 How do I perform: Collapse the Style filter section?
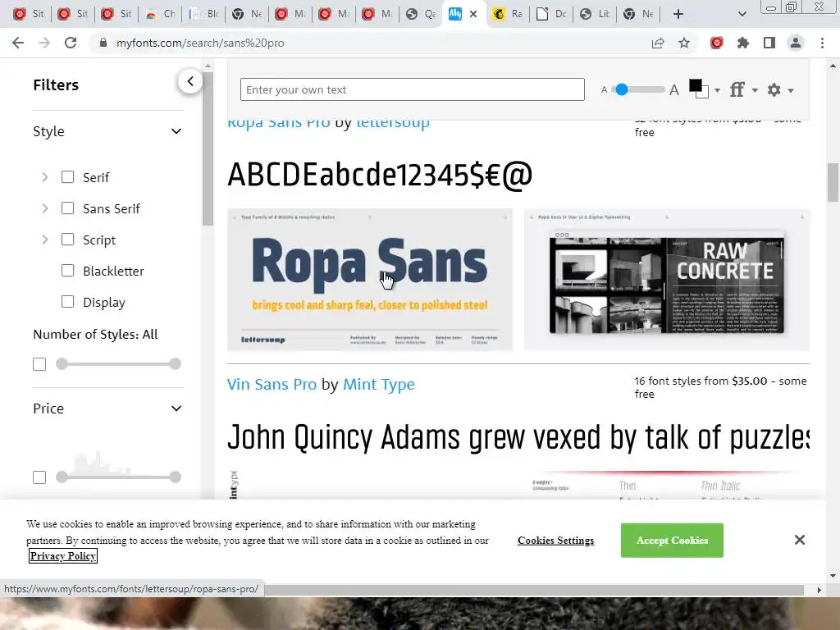pyautogui.click(x=176, y=131)
